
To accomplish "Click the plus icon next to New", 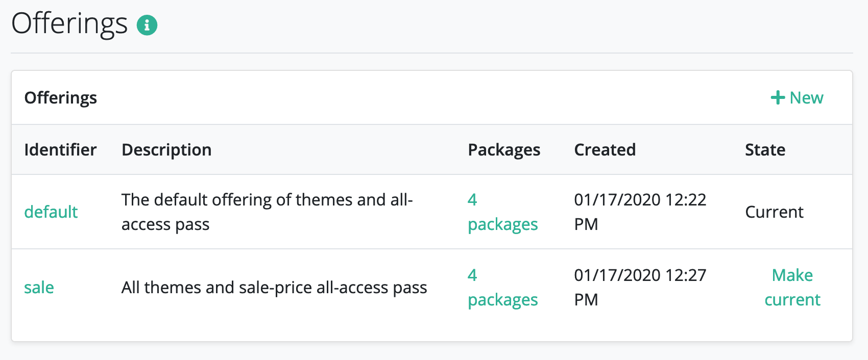I will (778, 97).
